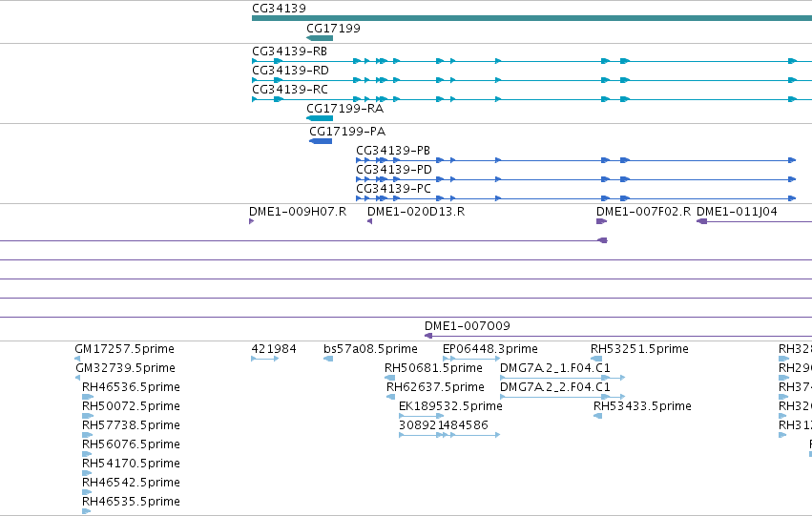Click the EP06448.3prime alignment glyph
This screenshot has width=812, height=516.
point(471,359)
